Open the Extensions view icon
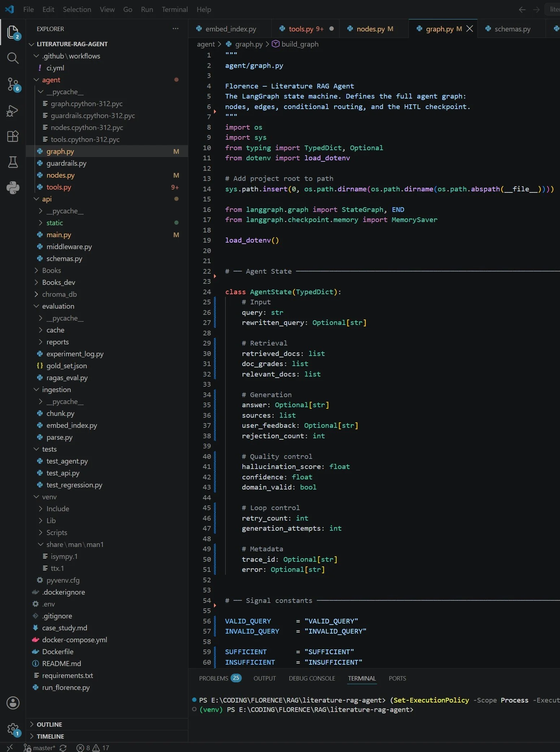Viewport: 560px width, 752px height. 13,136
